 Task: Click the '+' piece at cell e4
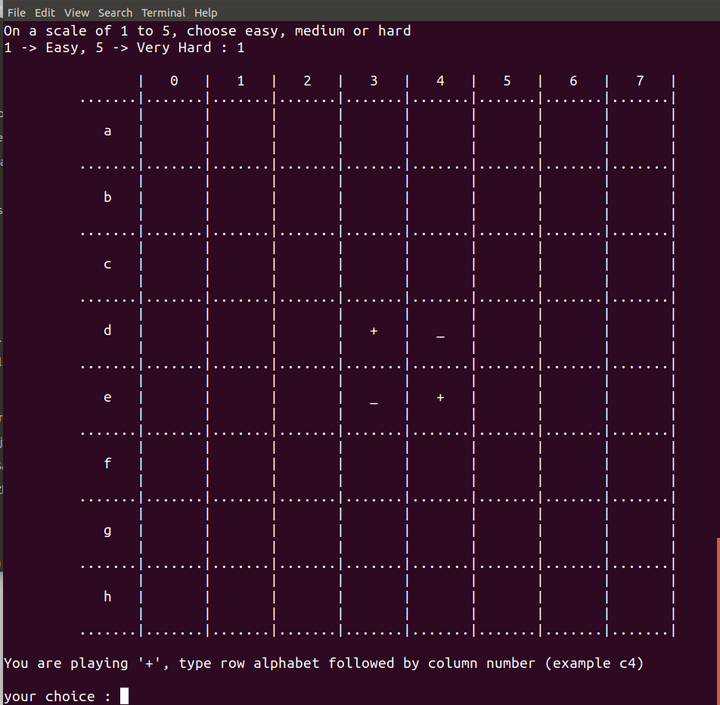440,398
